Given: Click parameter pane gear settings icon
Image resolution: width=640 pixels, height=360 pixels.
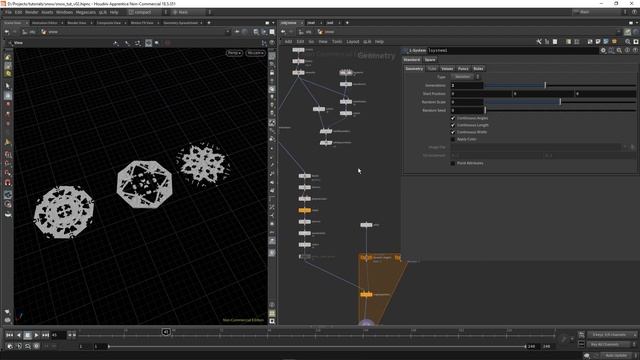Looking at the screenshot, I should [x=603, y=50].
